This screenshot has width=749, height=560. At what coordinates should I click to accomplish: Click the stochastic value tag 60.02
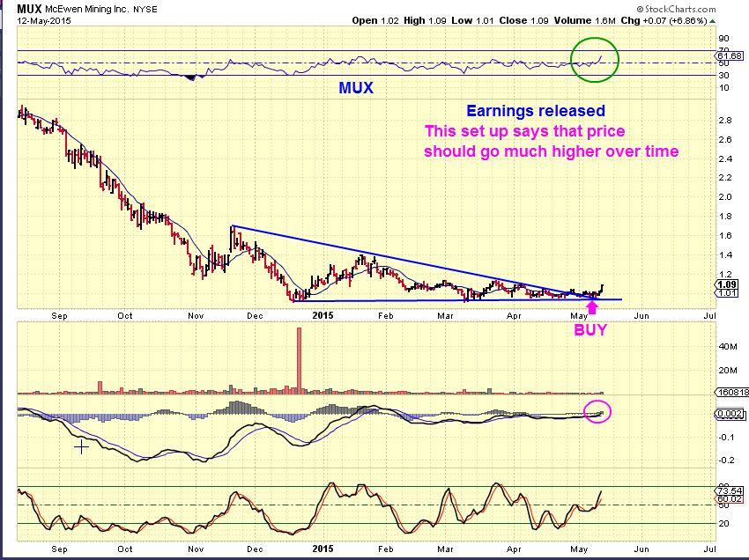click(730, 499)
